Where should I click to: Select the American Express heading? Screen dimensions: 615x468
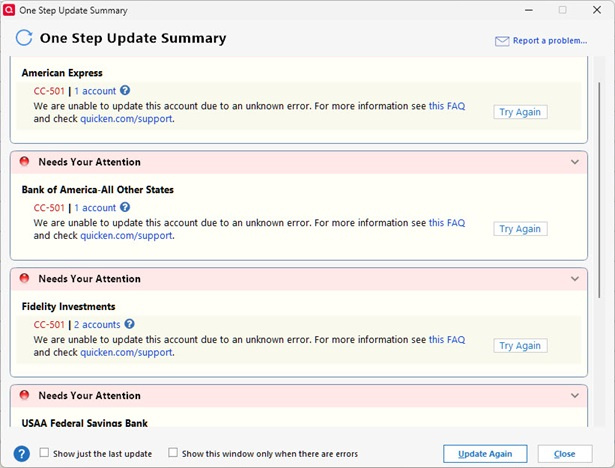coord(62,73)
